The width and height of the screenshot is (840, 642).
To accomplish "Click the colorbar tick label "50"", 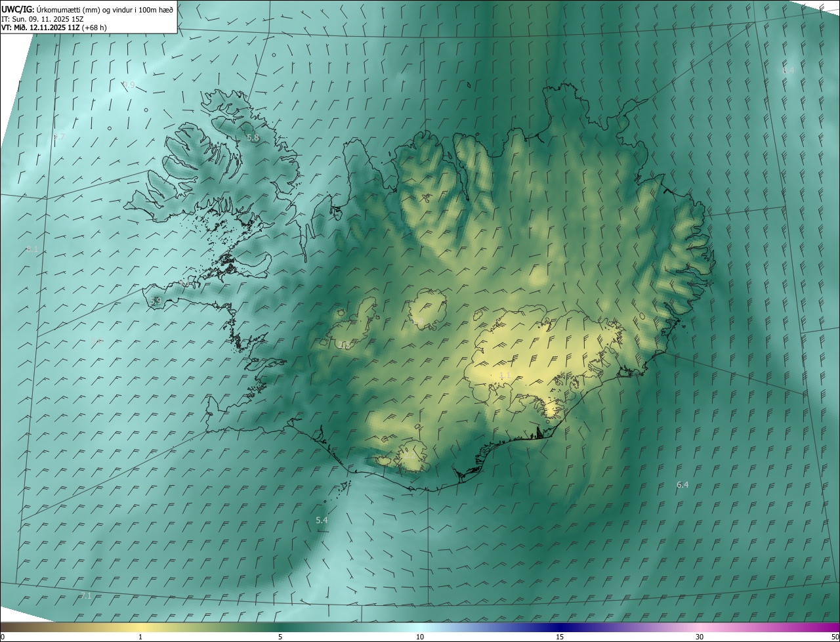I will 835,637.
